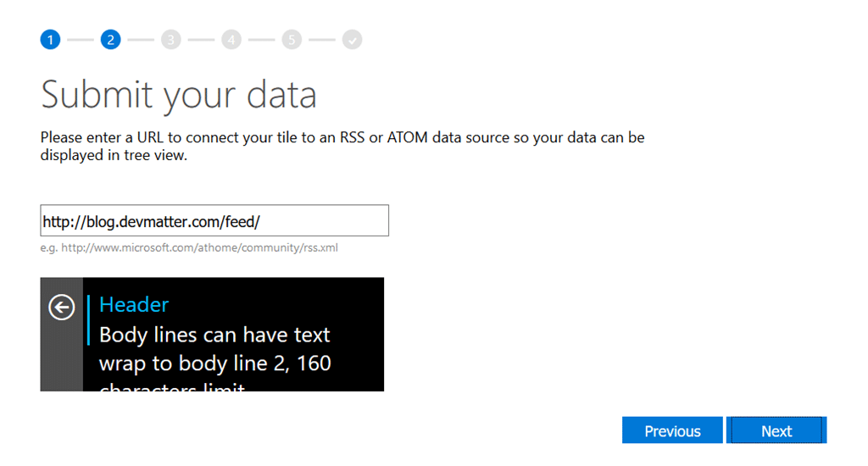
Task: Jump to step 3 in the wizard
Action: click(x=171, y=40)
